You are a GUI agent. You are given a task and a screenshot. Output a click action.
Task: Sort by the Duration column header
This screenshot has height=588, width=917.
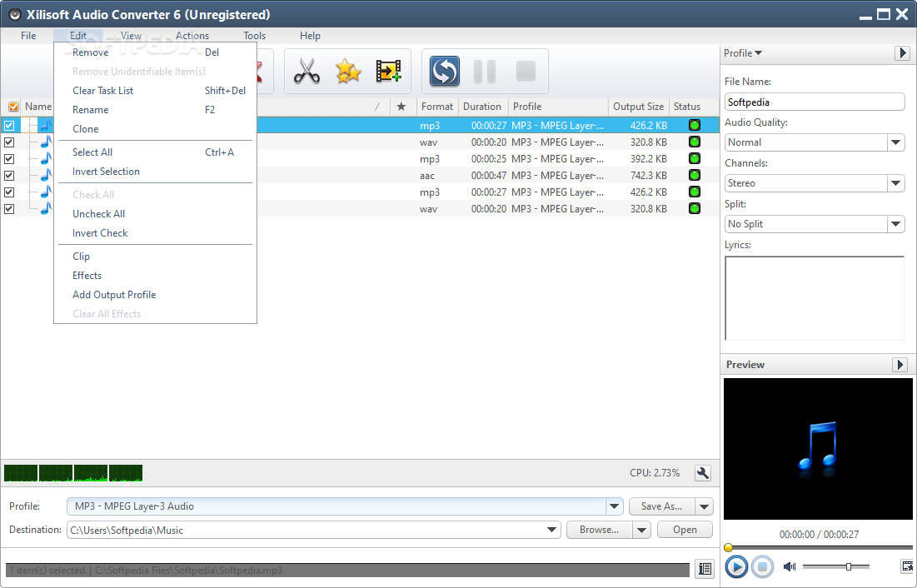click(x=482, y=107)
